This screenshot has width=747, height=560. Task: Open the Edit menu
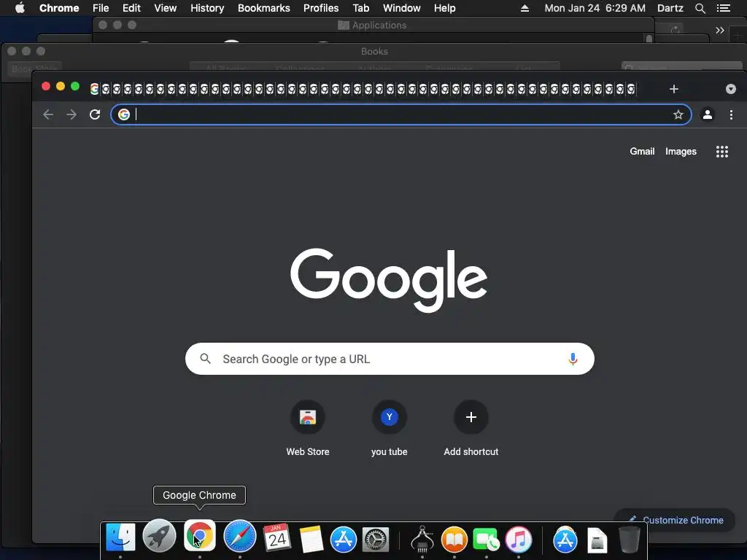click(x=131, y=8)
